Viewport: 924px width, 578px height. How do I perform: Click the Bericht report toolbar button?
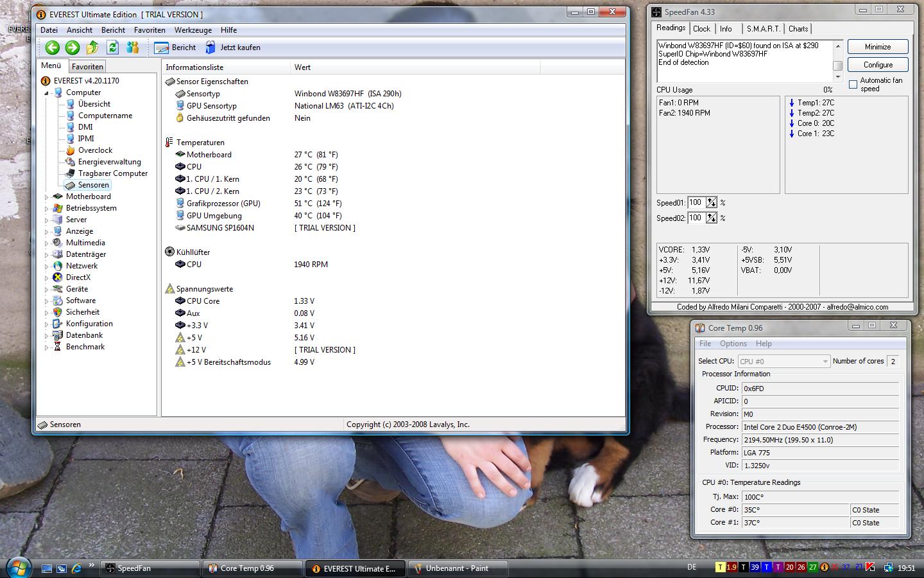[x=175, y=48]
